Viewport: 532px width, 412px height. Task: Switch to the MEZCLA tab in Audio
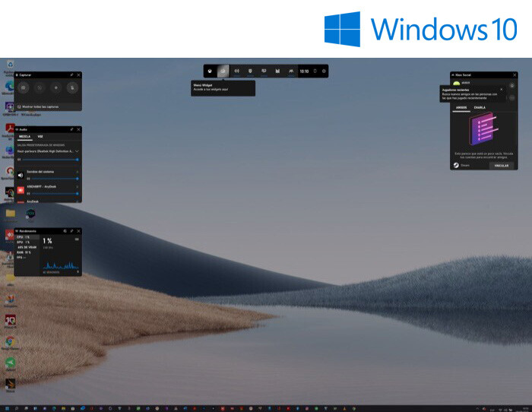pos(24,136)
